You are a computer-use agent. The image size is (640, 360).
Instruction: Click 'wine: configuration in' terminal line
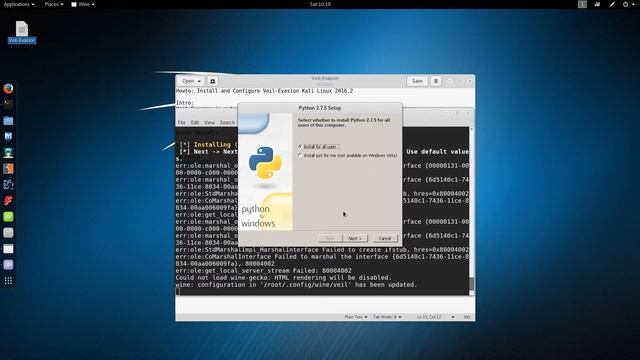(x=296, y=284)
